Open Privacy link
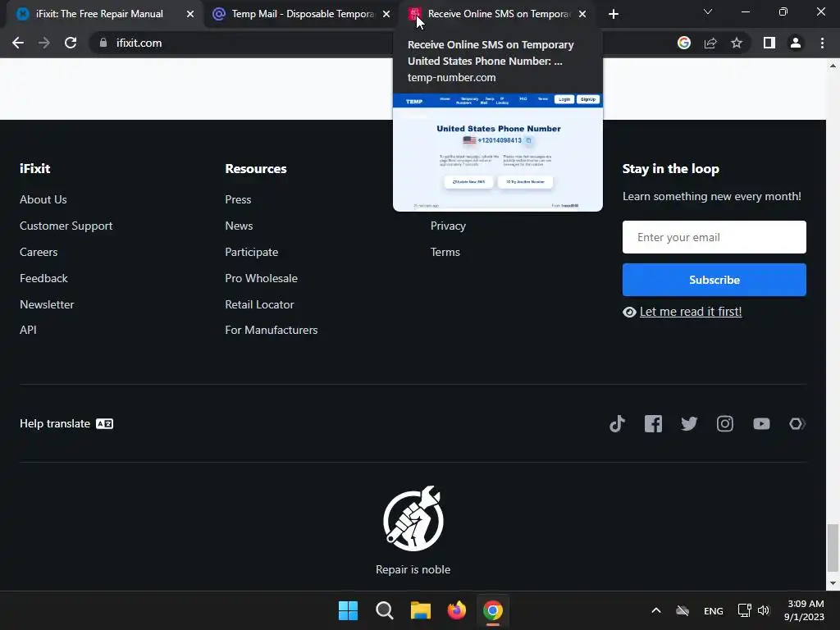The height and width of the screenshot is (630, 840). click(x=448, y=226)
